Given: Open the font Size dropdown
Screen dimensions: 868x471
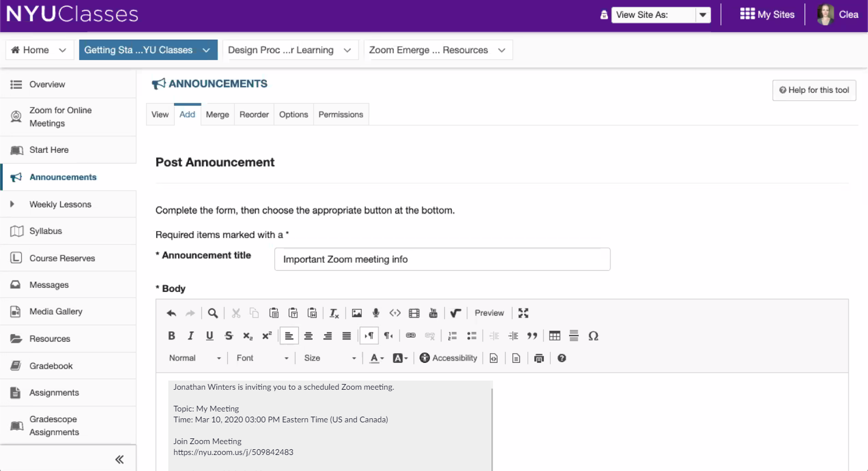Looking at the screenshot, I should (330, 358).
